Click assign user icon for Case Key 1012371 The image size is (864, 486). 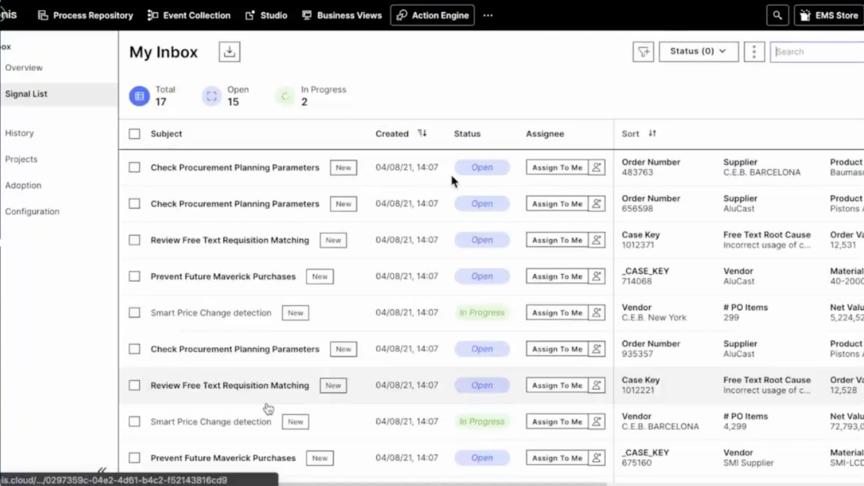597,240
